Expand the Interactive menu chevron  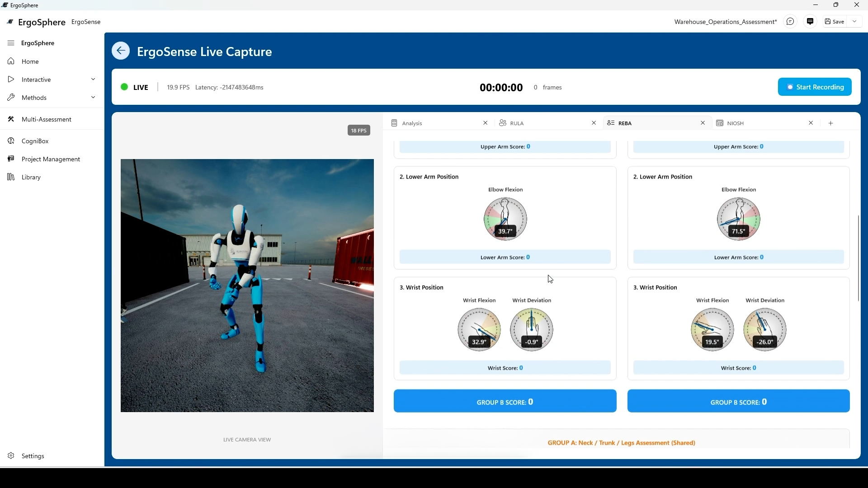(93, 80)
